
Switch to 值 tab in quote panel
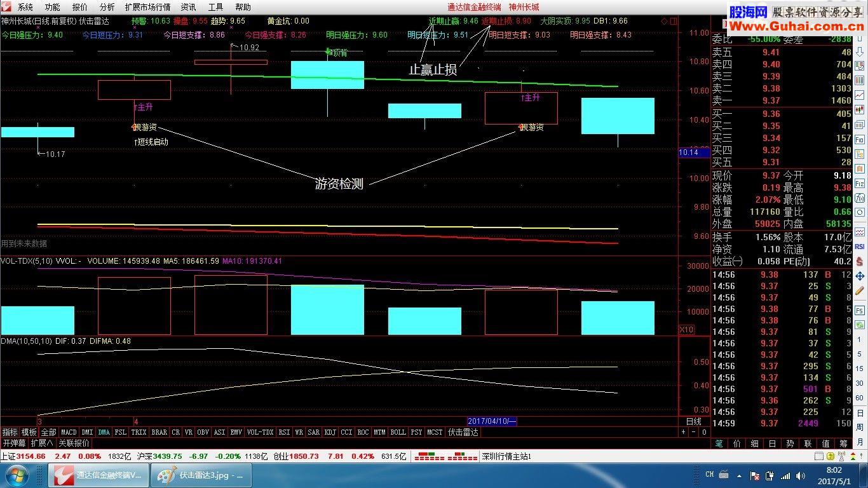point(826,444)
